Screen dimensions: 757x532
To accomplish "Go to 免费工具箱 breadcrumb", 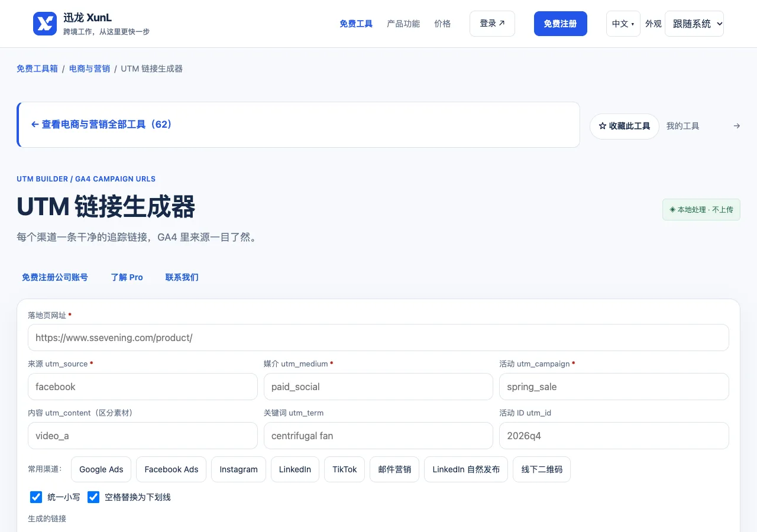I will pos(37,69).
